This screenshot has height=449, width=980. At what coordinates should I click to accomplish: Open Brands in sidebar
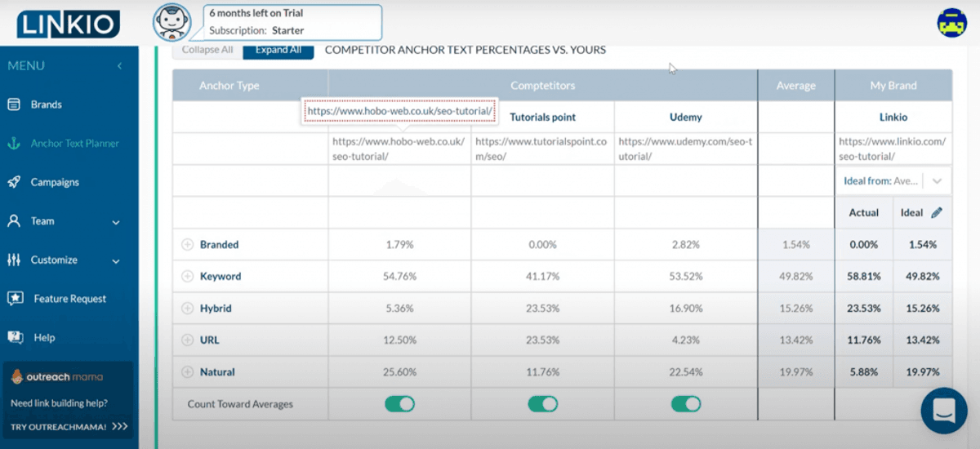(47, 104)
